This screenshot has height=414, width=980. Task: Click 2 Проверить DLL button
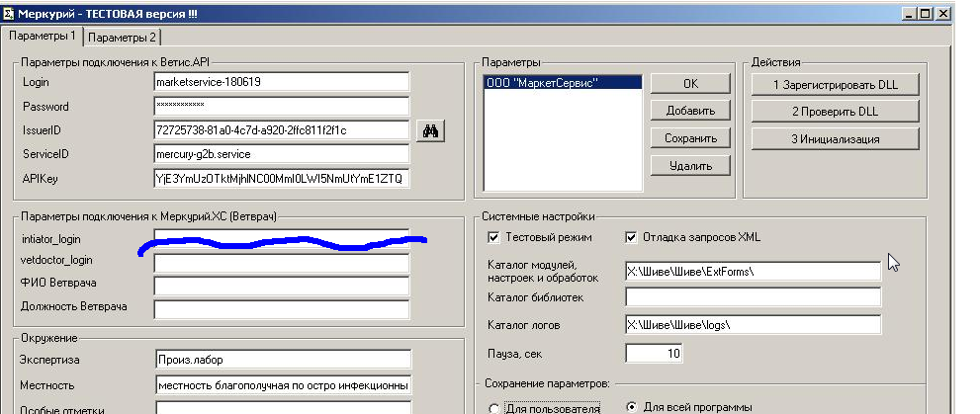(x=834, y=112)
